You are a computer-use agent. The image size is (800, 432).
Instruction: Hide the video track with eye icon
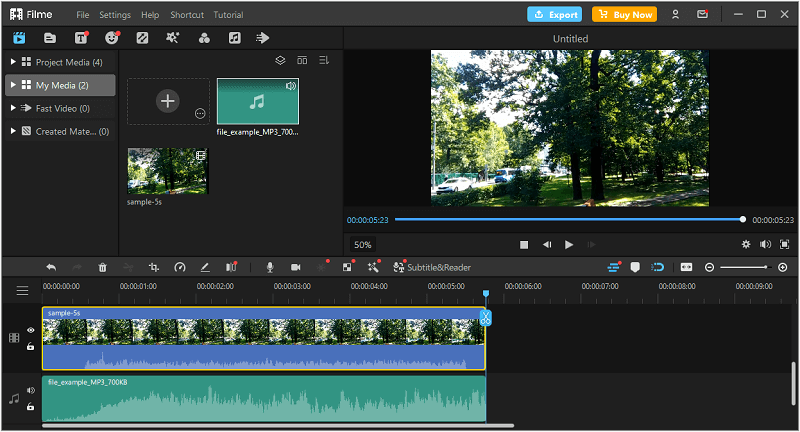pyautogui.click(x=31, y=330)
